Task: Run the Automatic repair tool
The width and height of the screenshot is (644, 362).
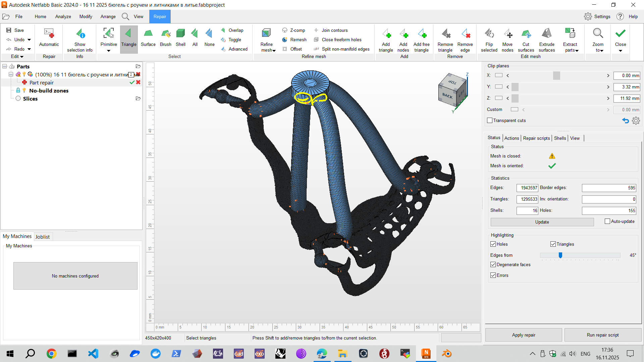Action: click(49, 39)
